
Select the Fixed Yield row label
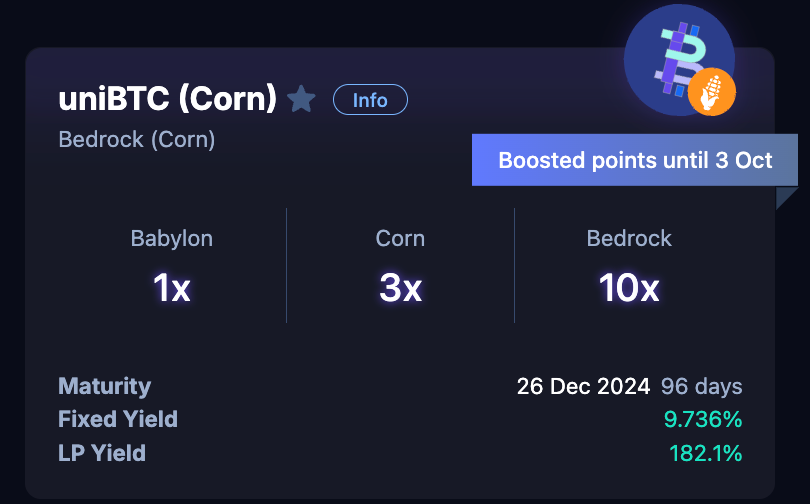118,419
